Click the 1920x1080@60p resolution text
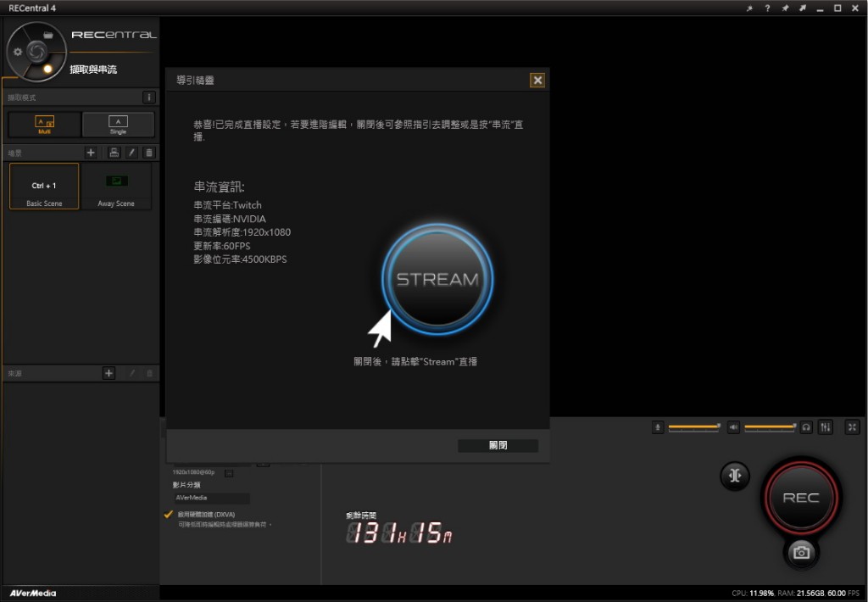The image size is (868, 602). pos(193,472)
